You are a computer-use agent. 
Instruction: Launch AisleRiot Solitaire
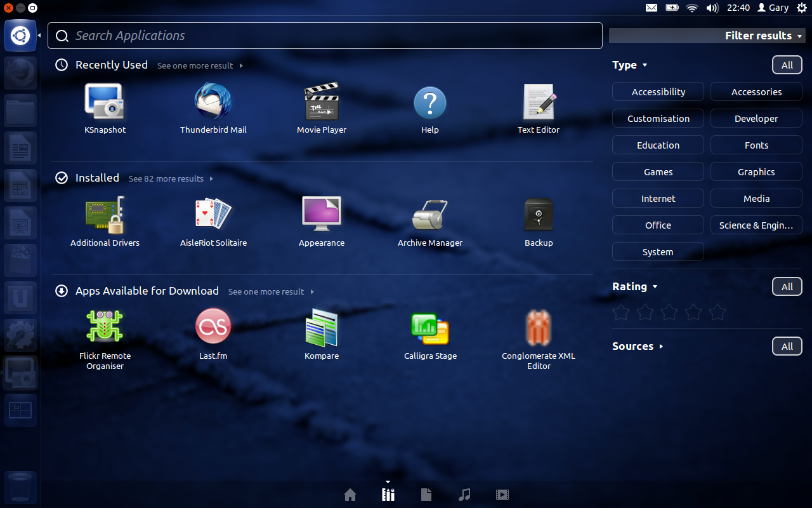pyautogui.click(x=213, y=215)
